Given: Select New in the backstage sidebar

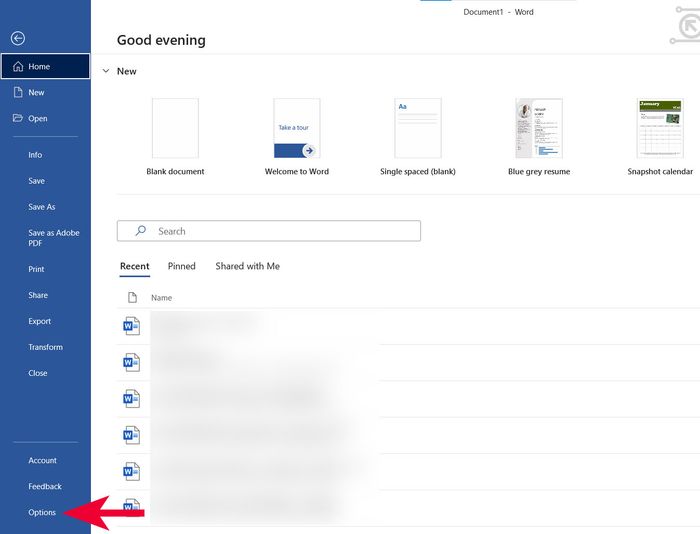Looking at the screenshot, I should (46, 92).
